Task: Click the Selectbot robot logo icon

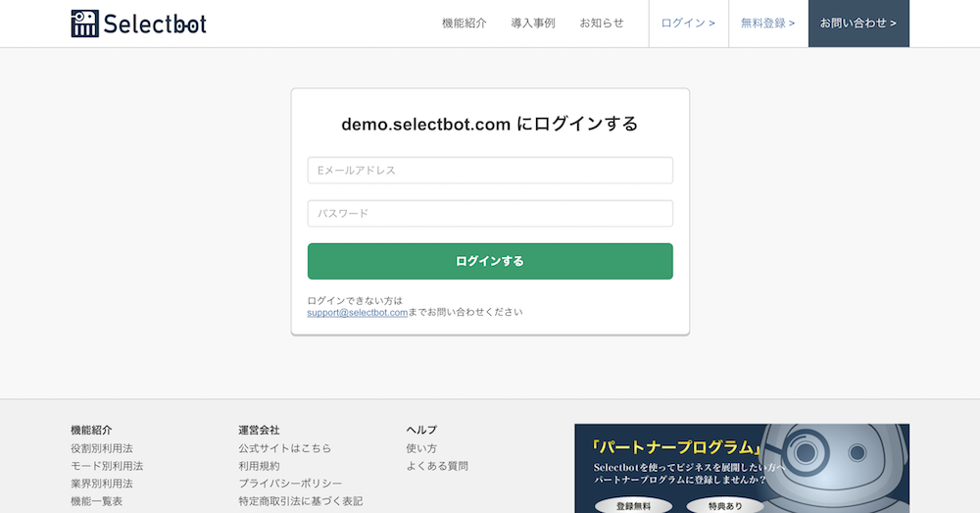Action: pyautogui.click(x=84, y=24)
